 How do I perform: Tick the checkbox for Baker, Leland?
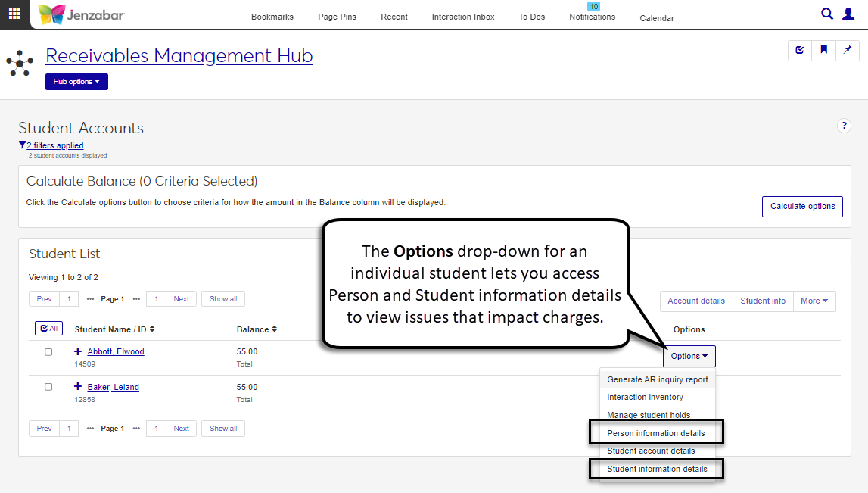coord(48,387)
